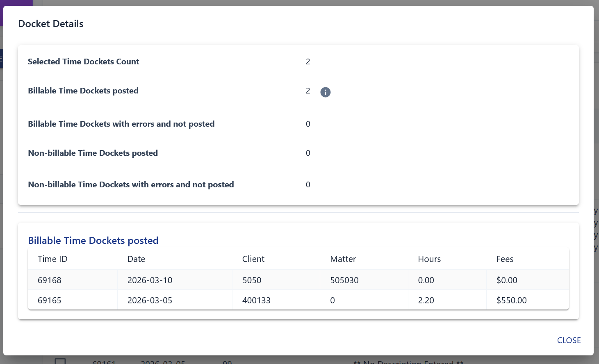Click client number 400133 in the table
599x364 pixels.
click(256, 300)
